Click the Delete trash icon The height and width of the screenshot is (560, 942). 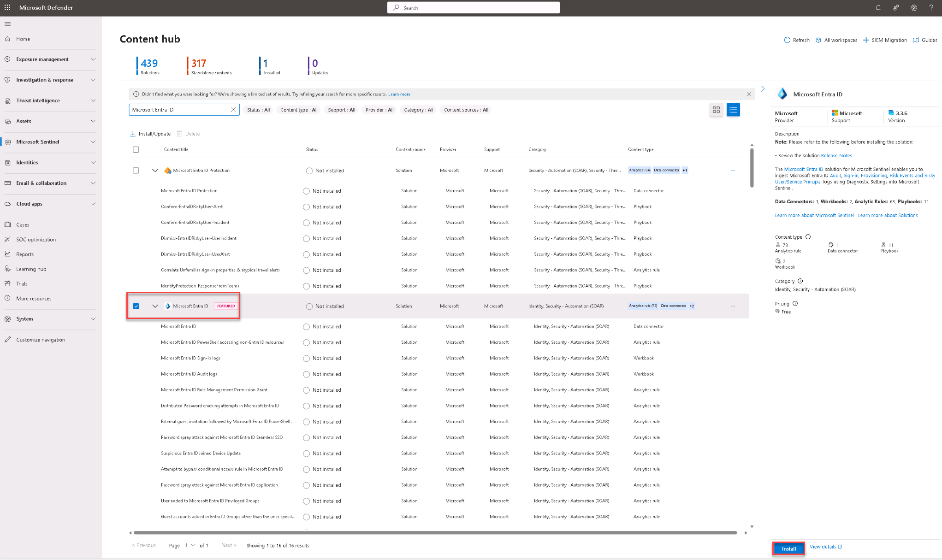click(179, 134)
